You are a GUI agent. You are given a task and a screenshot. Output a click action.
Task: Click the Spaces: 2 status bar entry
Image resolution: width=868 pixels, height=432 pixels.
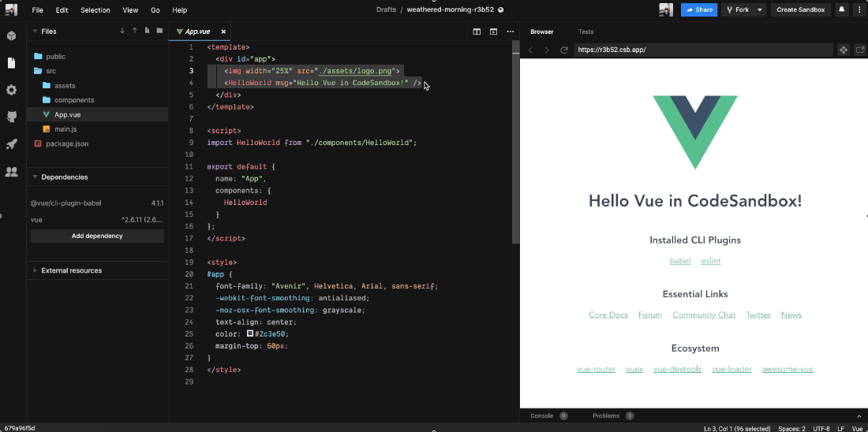pos(791,428)
